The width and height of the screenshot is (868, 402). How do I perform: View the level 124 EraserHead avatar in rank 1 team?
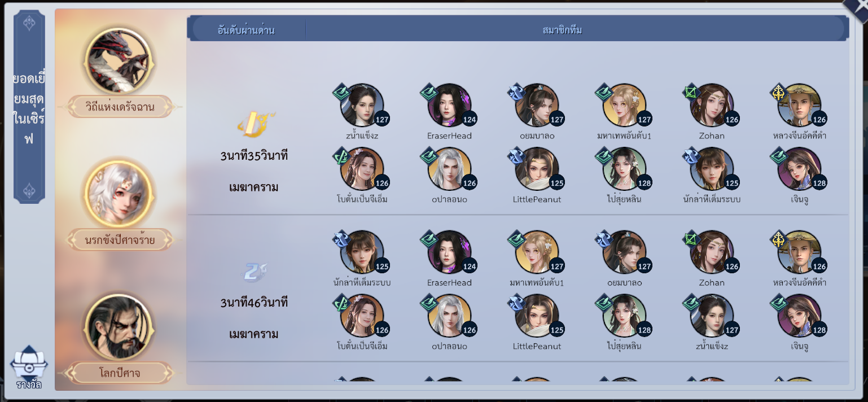(x=449, y=105)
